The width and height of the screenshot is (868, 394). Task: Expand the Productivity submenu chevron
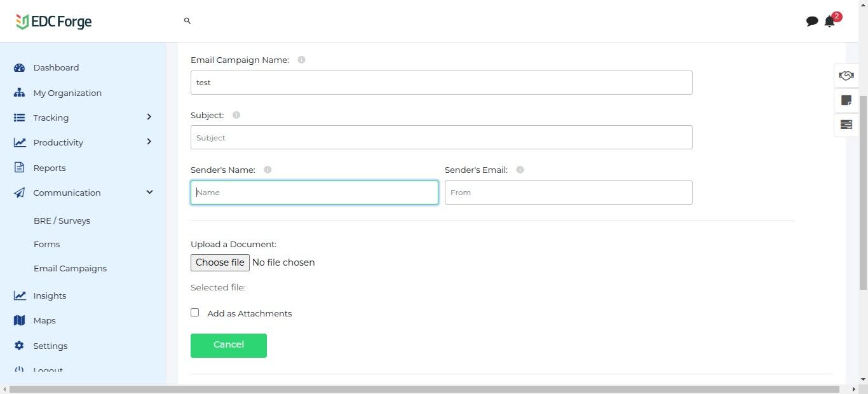point(149,142)
